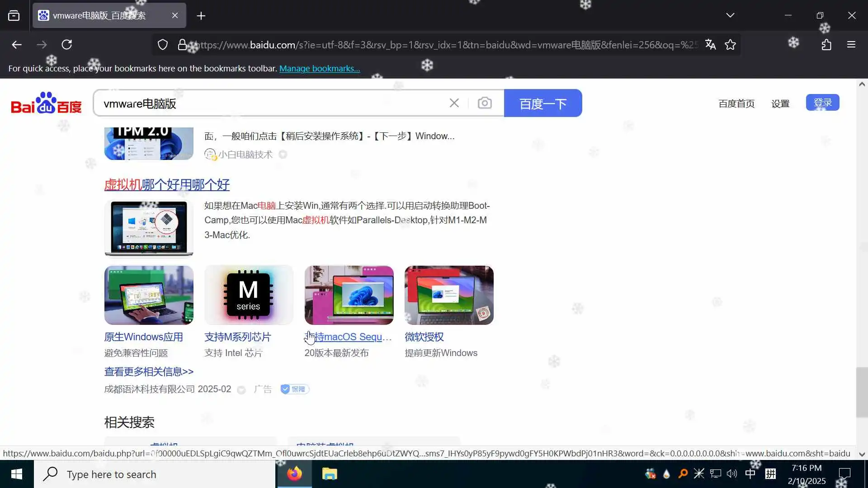Viewport: 868px width, 488px height.
Task: Open a new browser tab
Action: pos(201,16)
